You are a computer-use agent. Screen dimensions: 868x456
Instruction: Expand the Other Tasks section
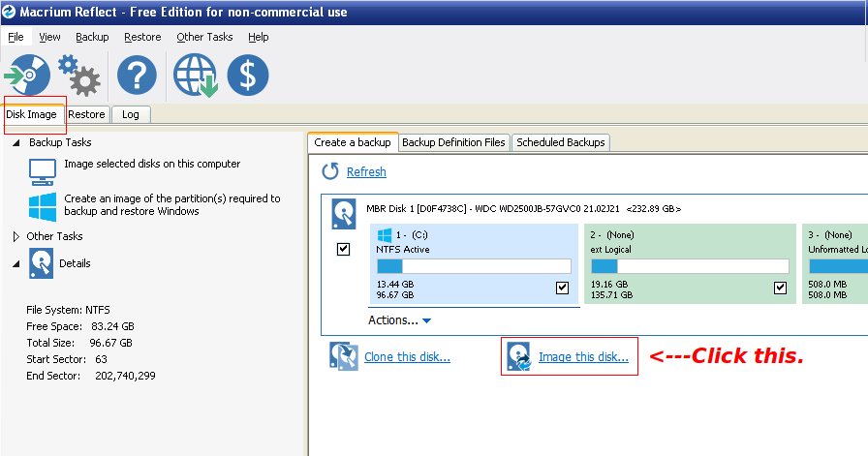pyautogui.click(x=16, y=236)
